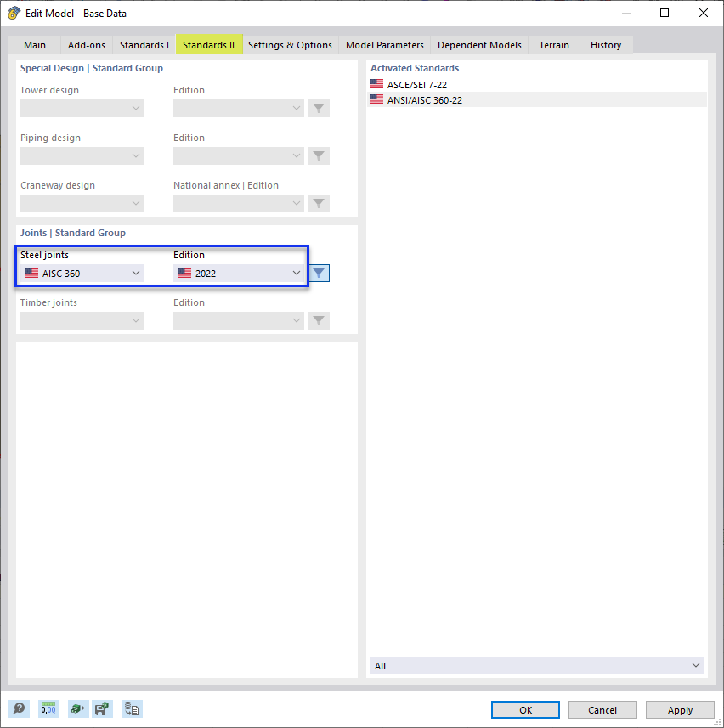The image size is (724, 728).
Task: Open the Craneway design dropdown
Action: coord(82,203)
